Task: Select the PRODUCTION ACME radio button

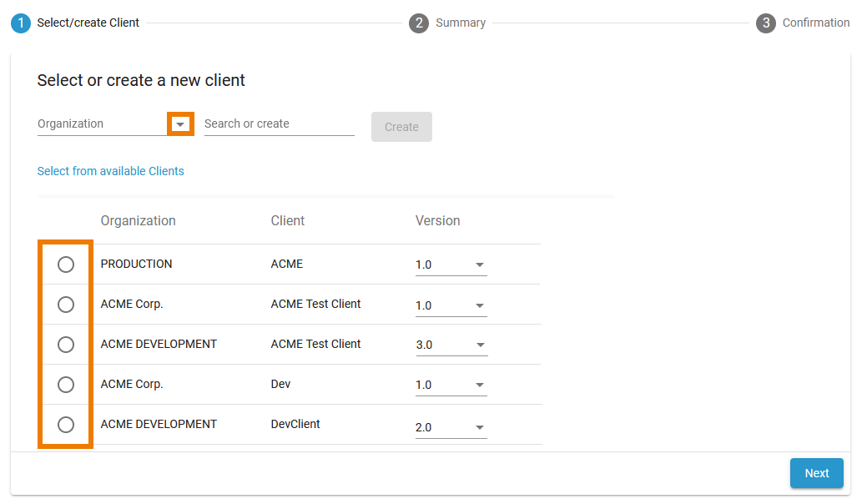Action: click(x=66, y=265)
